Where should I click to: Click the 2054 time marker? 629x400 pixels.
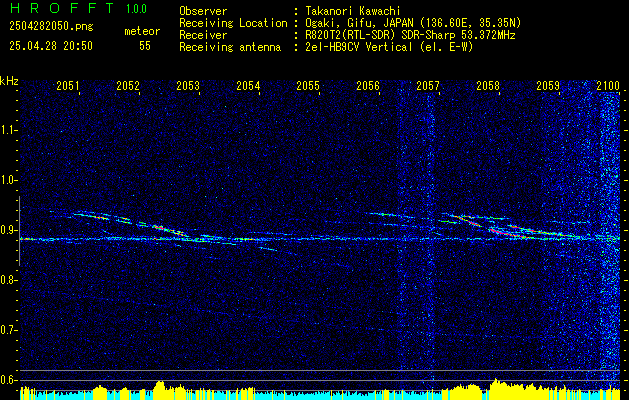(x=248, y=85)
